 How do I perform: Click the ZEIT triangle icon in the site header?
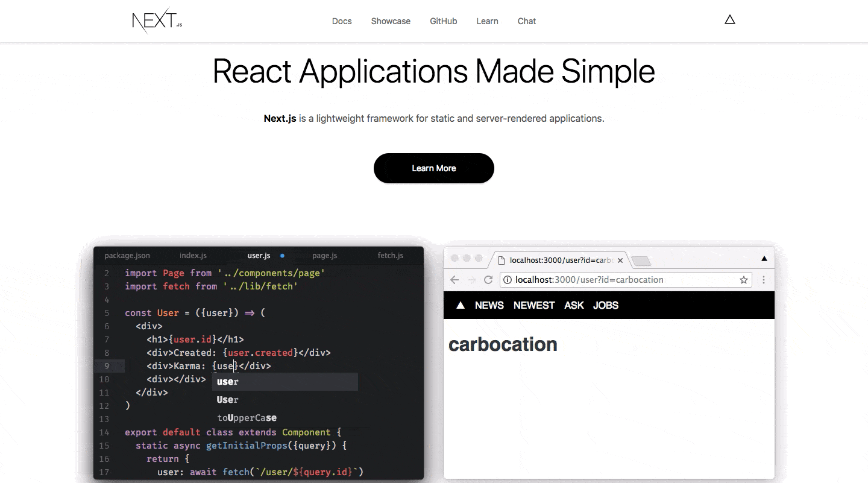pos(730,20)
